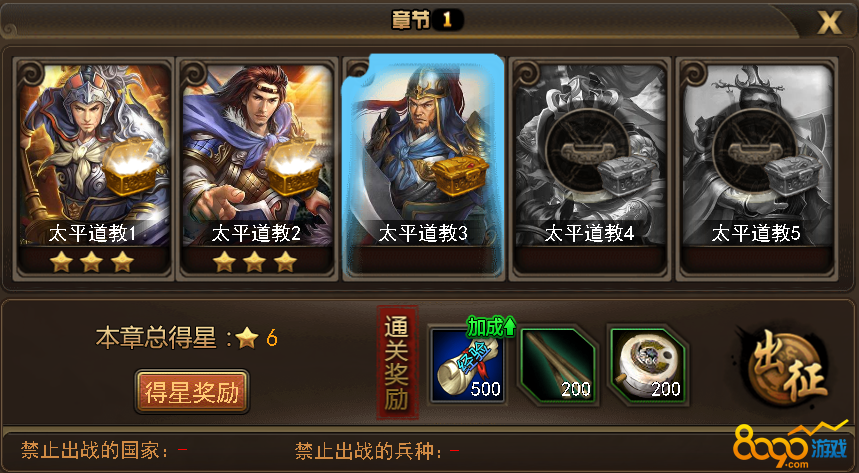Open the glowing treasure chest on 太平道教1
This screenshot has width=859, height=473.
point(130,166)
